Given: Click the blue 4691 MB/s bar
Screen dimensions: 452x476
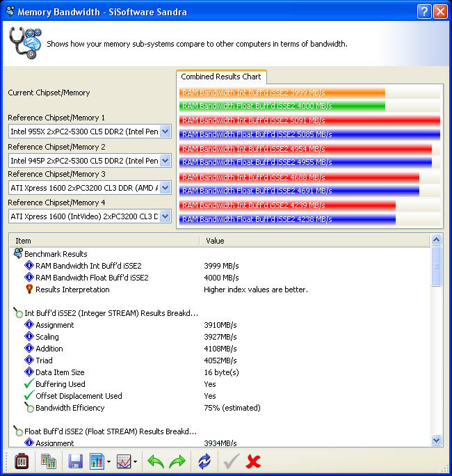Looking at the screenshot, I should click(299, 191).
